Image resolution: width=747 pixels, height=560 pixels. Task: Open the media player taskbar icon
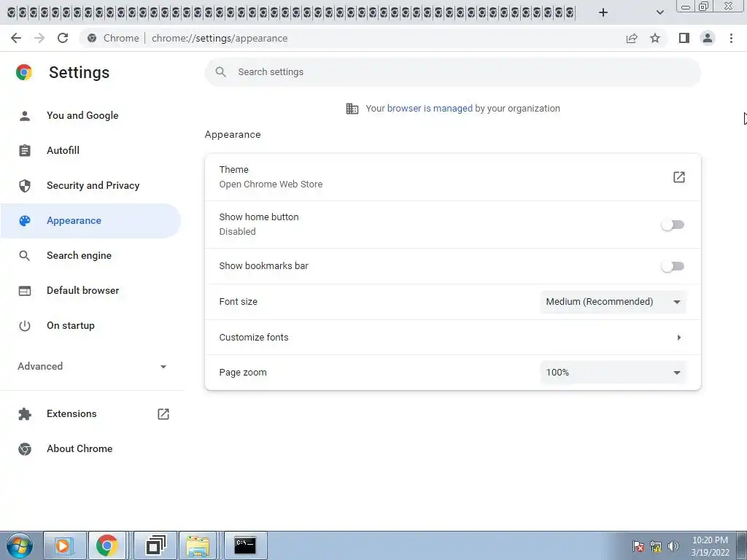pyautogui.click(x=64, y=545)
